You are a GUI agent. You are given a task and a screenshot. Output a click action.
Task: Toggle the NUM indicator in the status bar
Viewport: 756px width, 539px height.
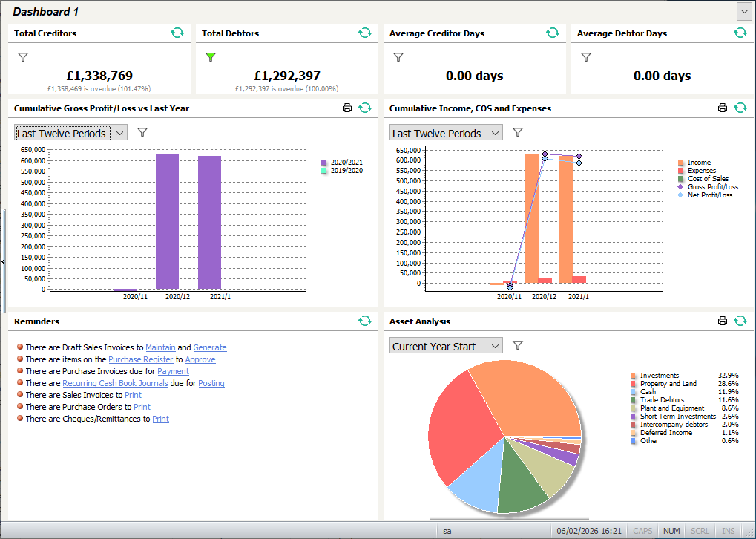point(671,531)
